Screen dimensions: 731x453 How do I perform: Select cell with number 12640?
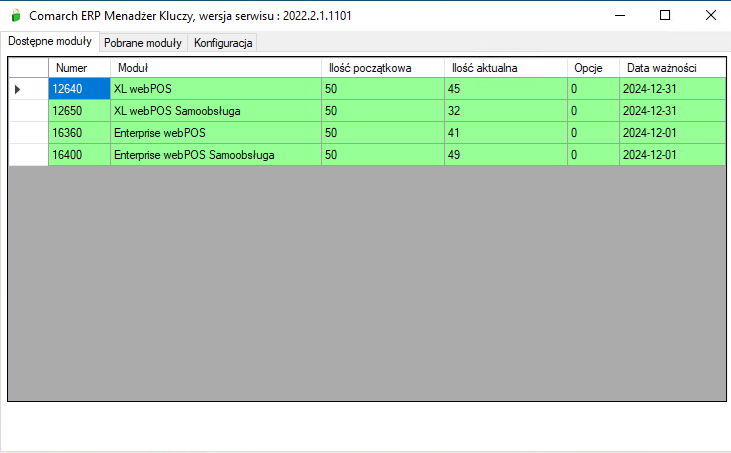tap(79, 89)
